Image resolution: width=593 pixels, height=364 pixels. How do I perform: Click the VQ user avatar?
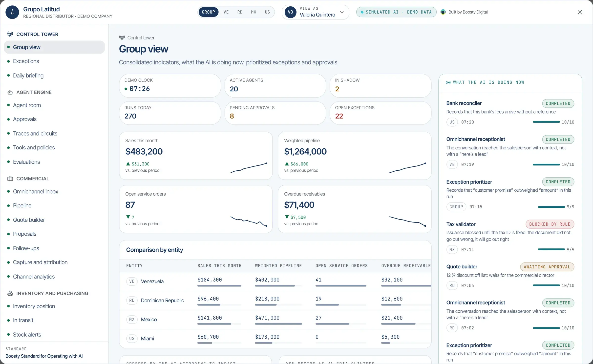pyautogui.click(x=290, y=12)
